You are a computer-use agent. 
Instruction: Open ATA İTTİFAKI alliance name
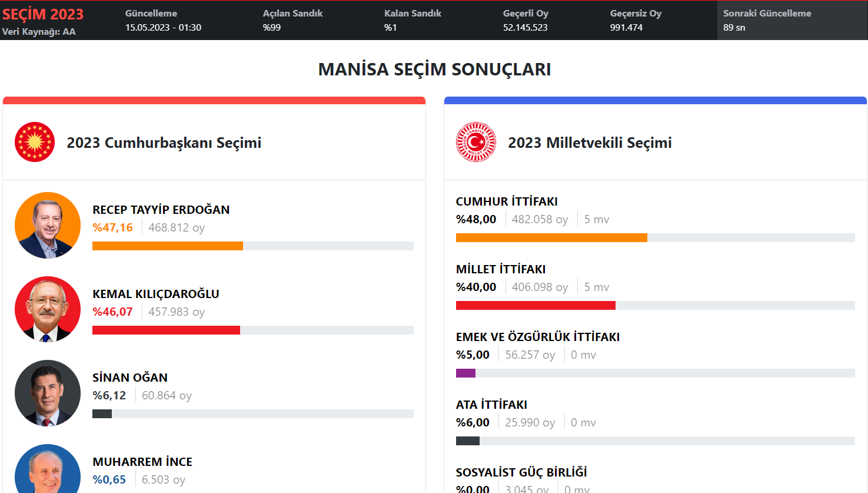(x=491, y=405)
